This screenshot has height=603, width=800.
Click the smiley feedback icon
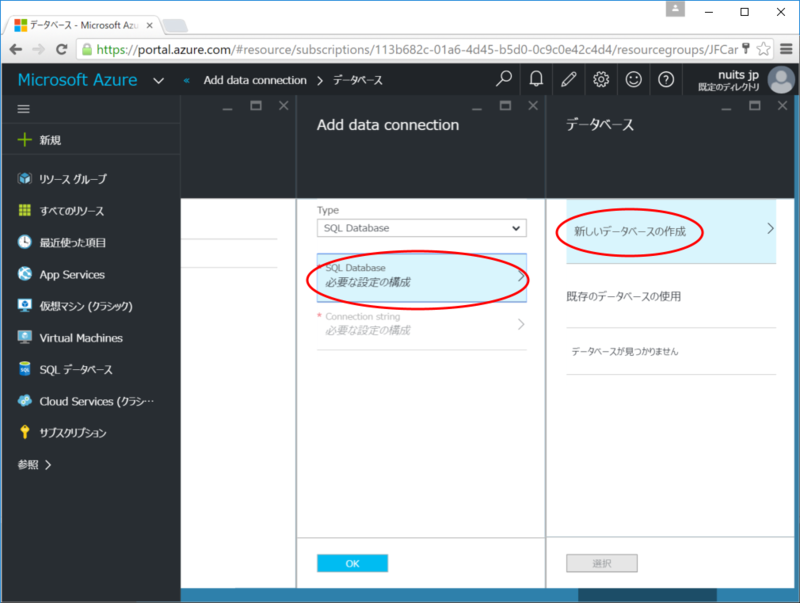[634, 79]
